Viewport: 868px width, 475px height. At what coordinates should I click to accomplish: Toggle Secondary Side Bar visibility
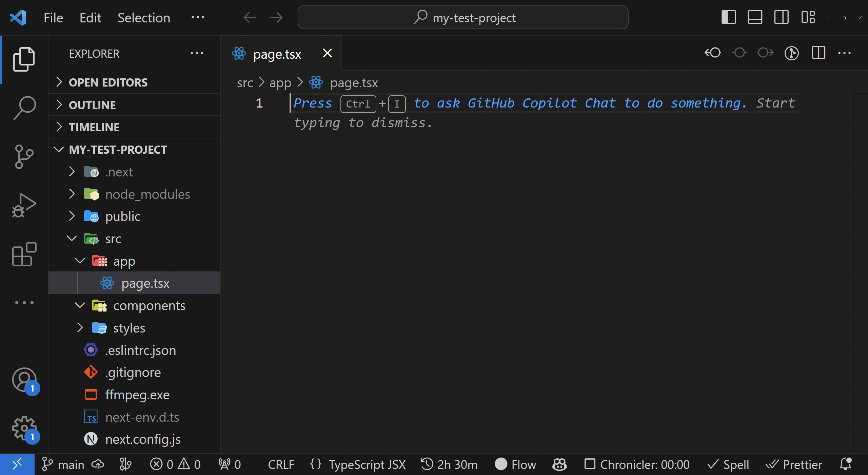click(782, 17)
